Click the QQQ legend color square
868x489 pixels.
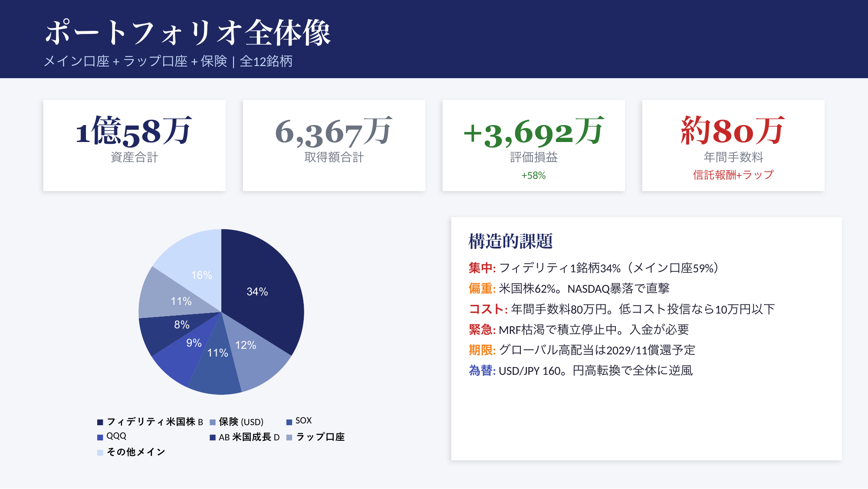point(100,437)
